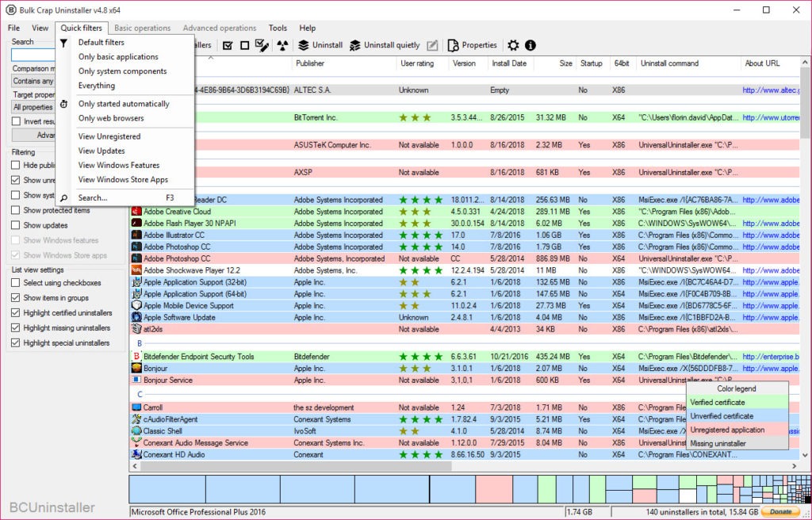Viewport: 812px width, 520px height.
Task: Click the Apple Application Support (32-bit) icon
Action: pyautogui.click(x=136, y=282)
